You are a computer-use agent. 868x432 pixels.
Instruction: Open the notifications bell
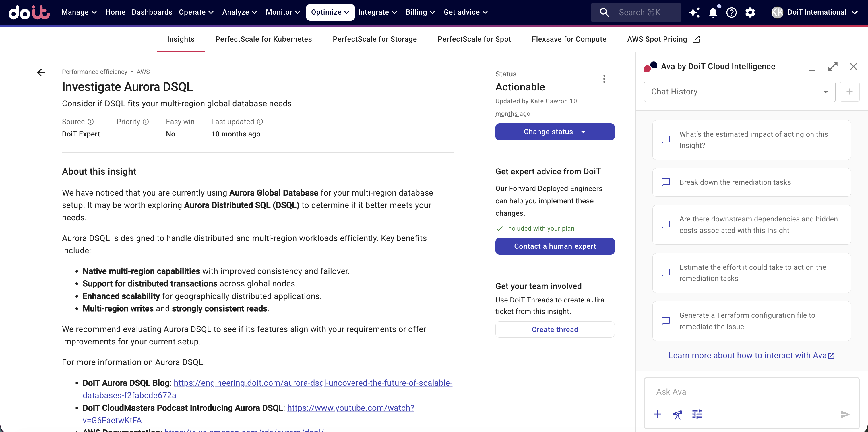(713, 12)
